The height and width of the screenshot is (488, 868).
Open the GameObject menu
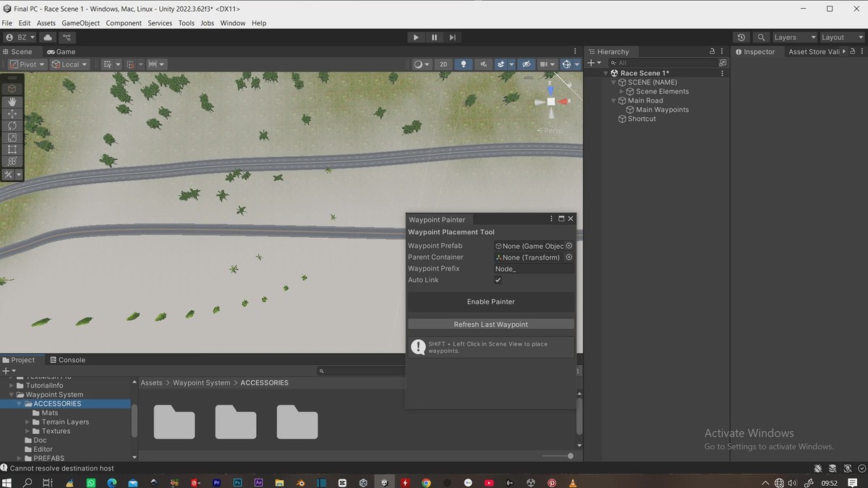click(x=80, y=23)
